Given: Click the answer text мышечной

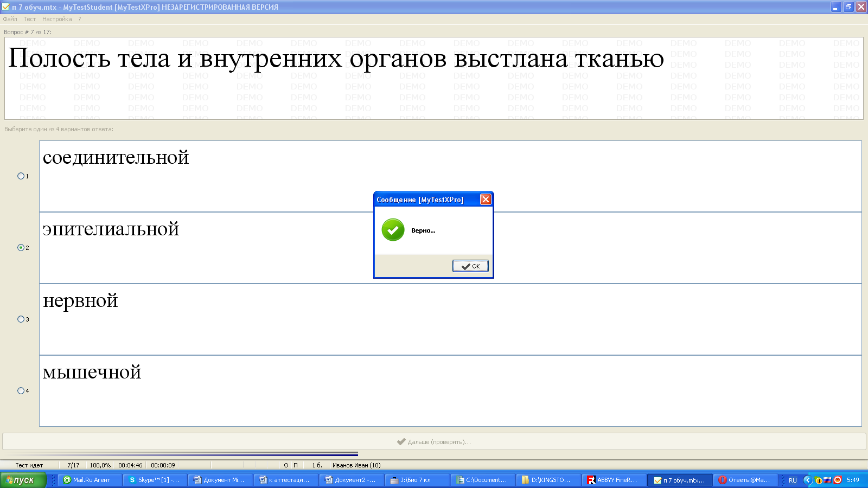Looking at the screenshot, I should 92,372.
